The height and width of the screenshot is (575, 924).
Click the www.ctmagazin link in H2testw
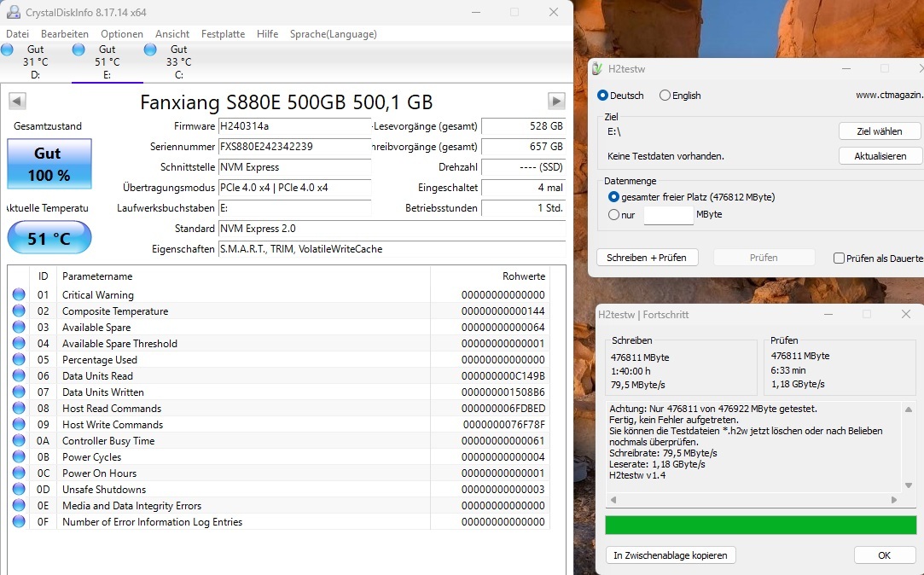point(889,96)
